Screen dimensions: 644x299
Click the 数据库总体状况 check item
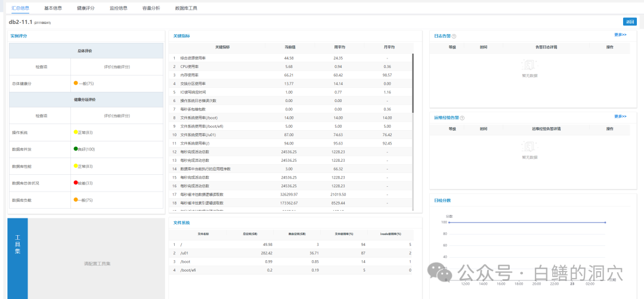point(26,183)
